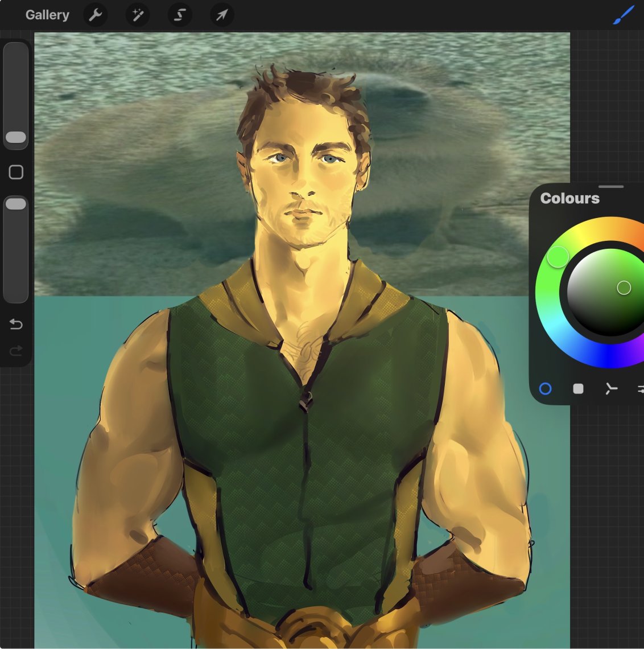Tap the square Modify button in sidebar
The image size is (644, 649).
tap(16, 172)
